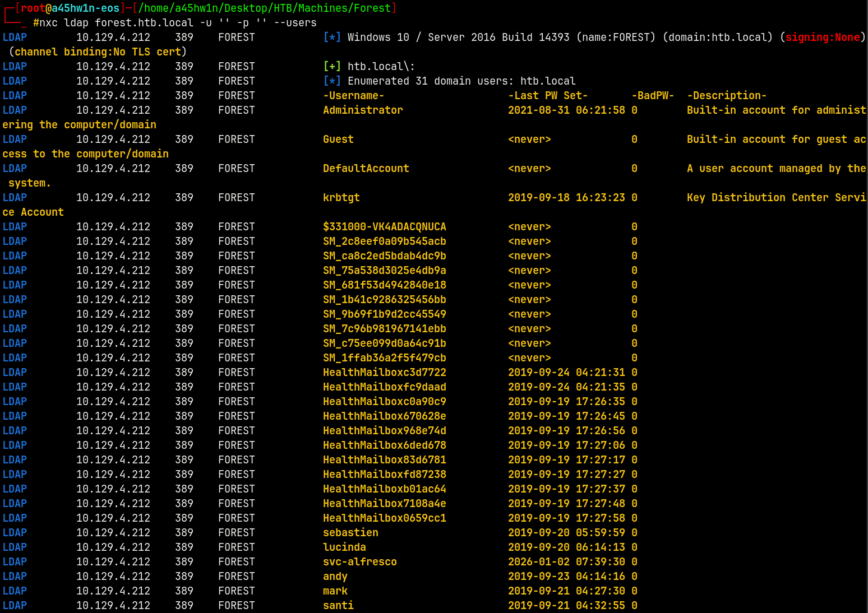Click the sebastien username row
The width and height of the screenshot is (868, 613).
point(350,532)
